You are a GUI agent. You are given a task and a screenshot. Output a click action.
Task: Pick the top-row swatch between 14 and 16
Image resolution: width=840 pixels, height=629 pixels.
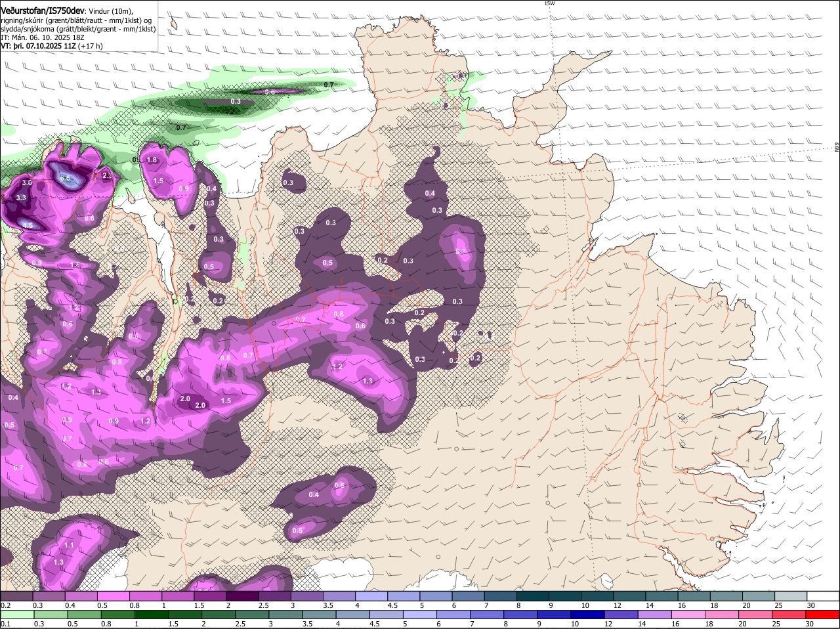click(662, 596)
